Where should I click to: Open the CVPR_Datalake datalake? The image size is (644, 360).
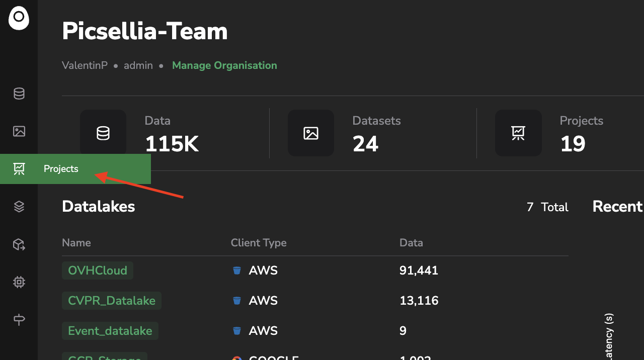tap(112, 301)
